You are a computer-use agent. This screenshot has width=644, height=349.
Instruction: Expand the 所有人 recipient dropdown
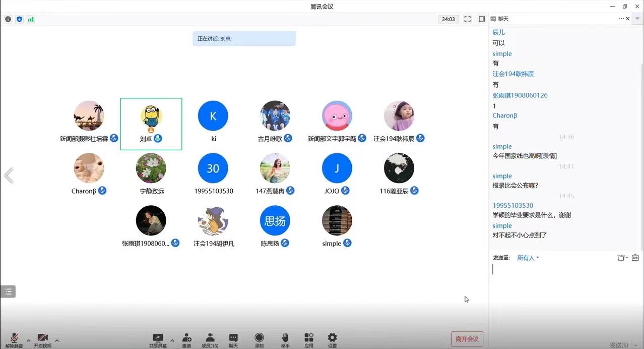pos(528,258)
